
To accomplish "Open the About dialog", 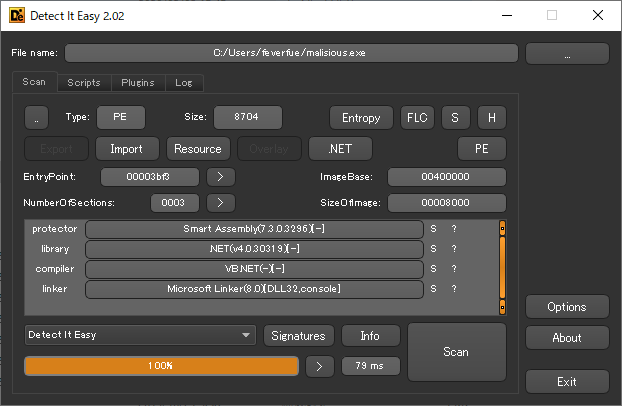I will point(567,338).
